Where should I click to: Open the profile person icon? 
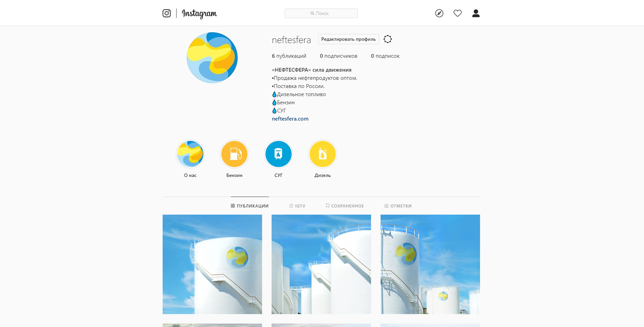[476, 13]
